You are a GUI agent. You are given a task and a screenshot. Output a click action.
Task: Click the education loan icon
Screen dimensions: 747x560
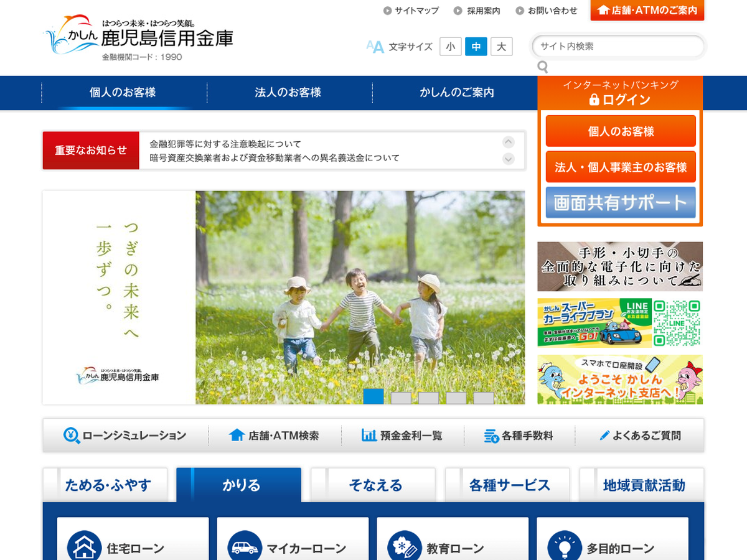coord(405,547)
